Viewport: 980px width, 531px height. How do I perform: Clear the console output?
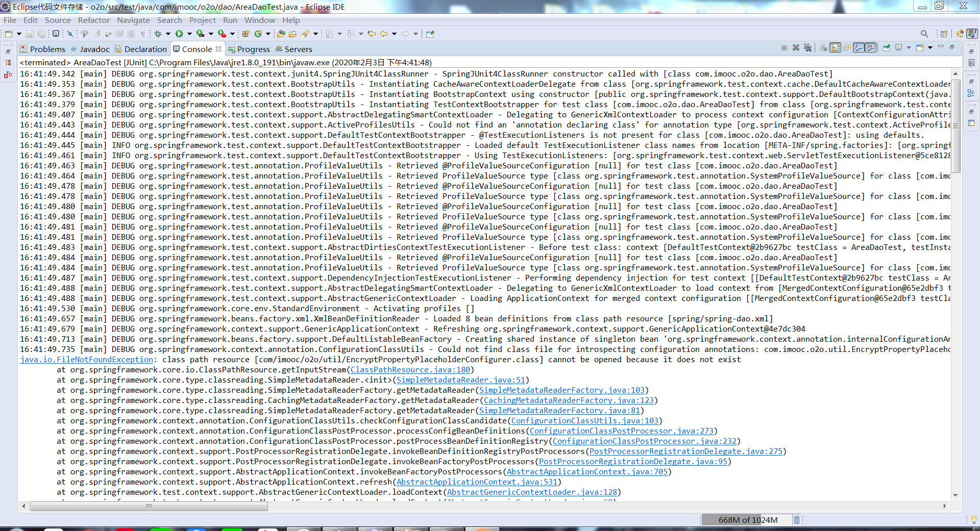coord(823,47)
